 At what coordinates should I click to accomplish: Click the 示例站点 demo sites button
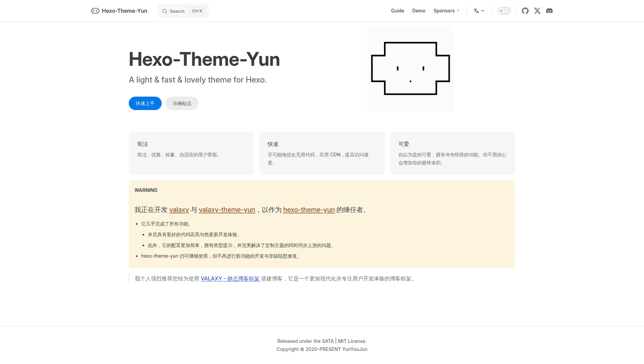[x=182, y=103]
